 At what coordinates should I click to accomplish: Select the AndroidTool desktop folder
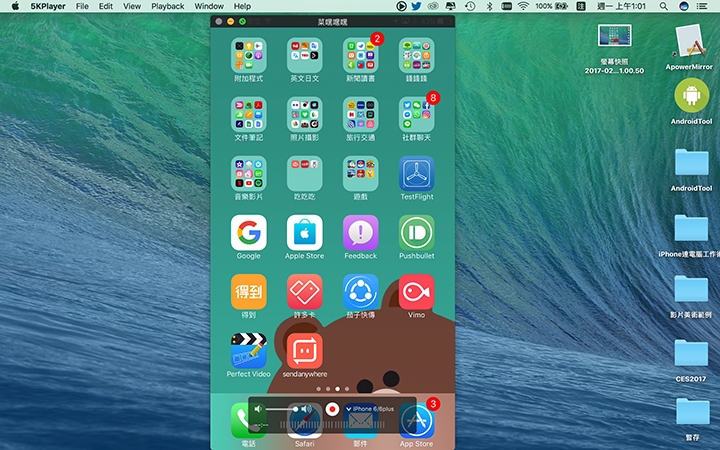[x=691, y=162]
